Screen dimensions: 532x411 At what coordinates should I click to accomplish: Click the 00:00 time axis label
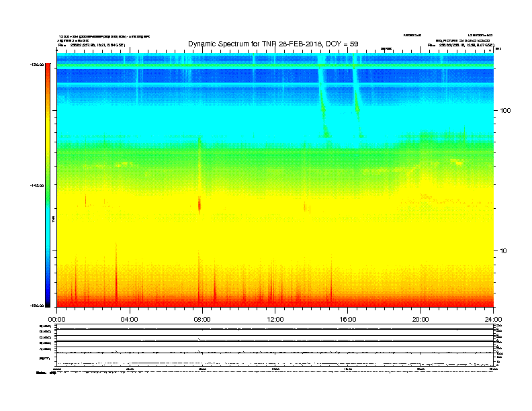point(56,319)
